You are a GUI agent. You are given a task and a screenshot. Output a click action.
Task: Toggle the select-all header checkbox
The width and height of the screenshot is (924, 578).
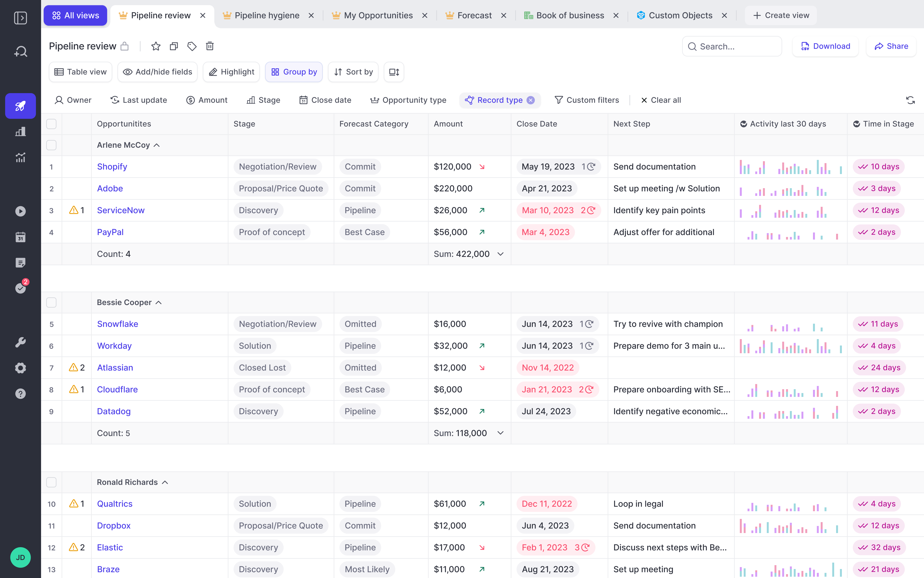point(51,124)
